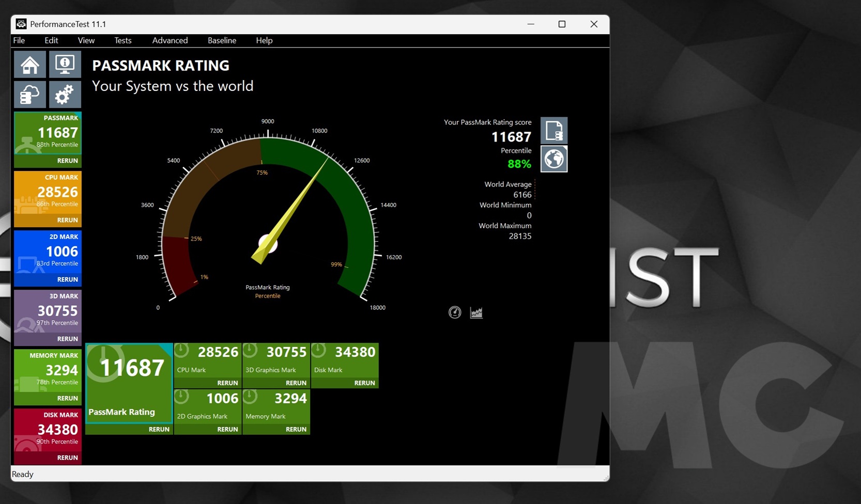The width and height of the screenshot is (861, 504).
Task: Select the MEMORY MARK 78th Percentile sidebar tile
Action: (x=48, y=371)
